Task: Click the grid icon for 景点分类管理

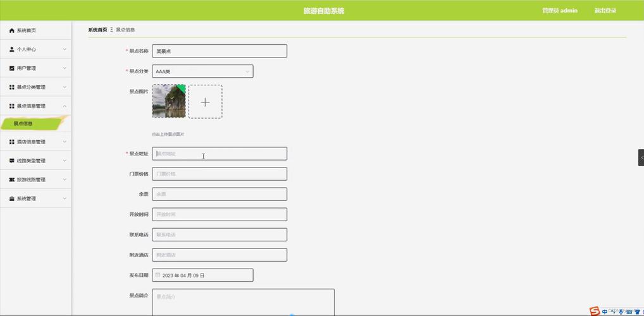Action: (12, 87)
